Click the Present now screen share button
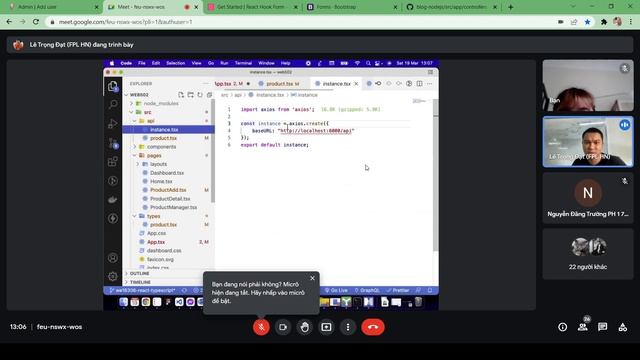 tap(326, 327)
